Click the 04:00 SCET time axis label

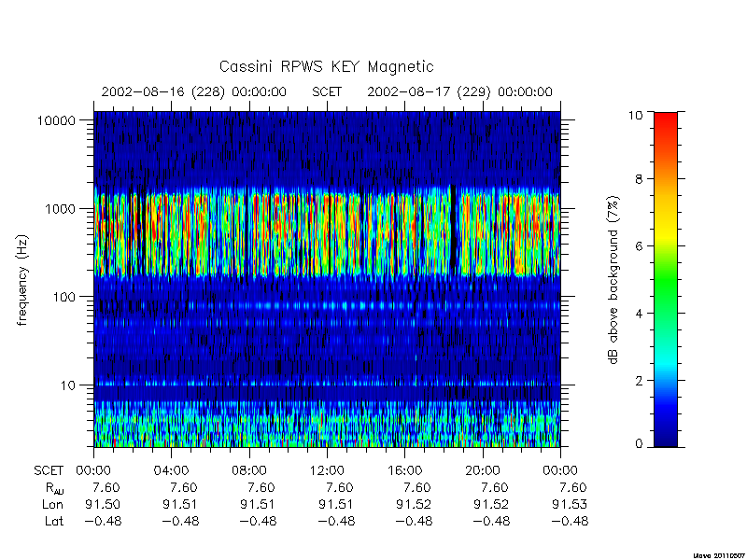tap(171, 471)
